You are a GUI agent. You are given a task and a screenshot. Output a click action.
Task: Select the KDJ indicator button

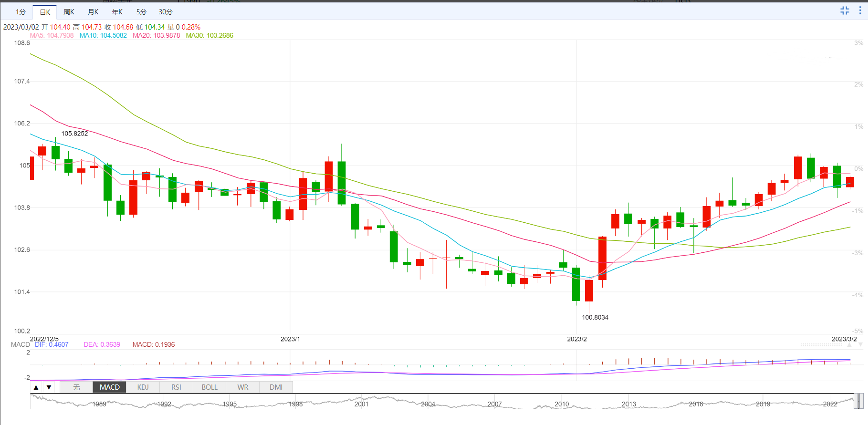click(143, 387)
